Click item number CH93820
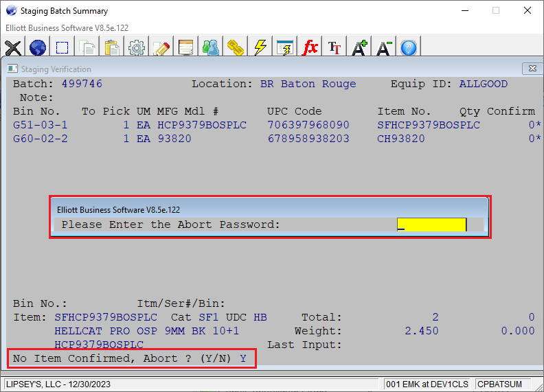Image resolution: width=544 pixels, height=392 pixels. click(400, 139)
